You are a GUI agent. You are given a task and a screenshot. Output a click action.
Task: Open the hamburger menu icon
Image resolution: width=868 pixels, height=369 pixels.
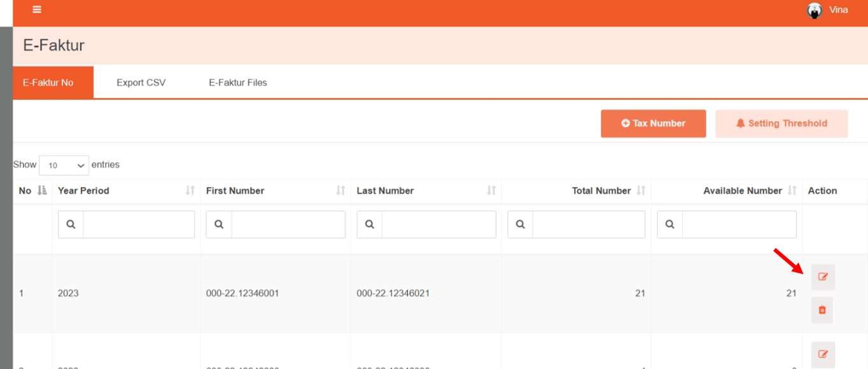coord(37,10)
